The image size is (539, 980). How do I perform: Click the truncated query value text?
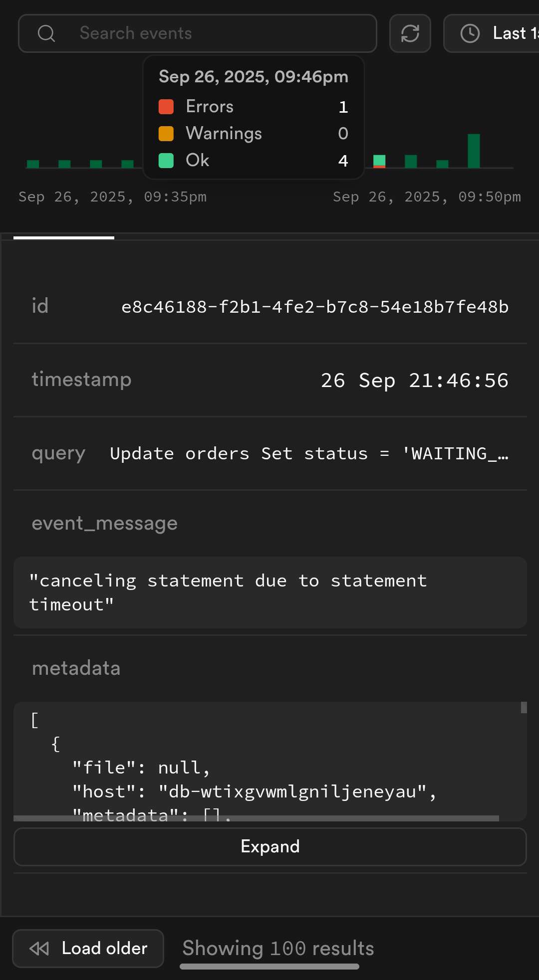[309, 454]
